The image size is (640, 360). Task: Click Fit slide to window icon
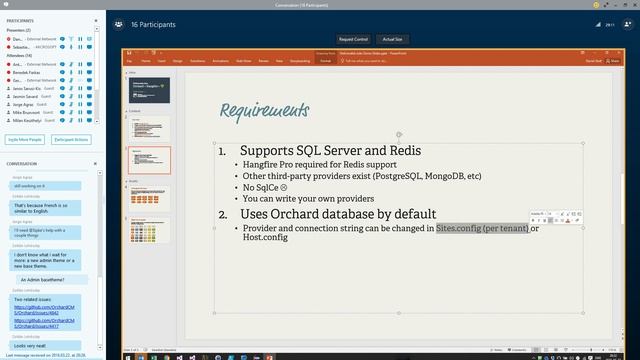coord(622,350)
